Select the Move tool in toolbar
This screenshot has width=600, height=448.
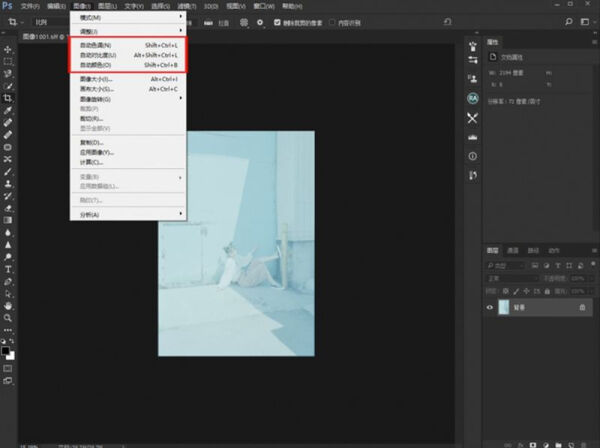[x=8, y=49]
